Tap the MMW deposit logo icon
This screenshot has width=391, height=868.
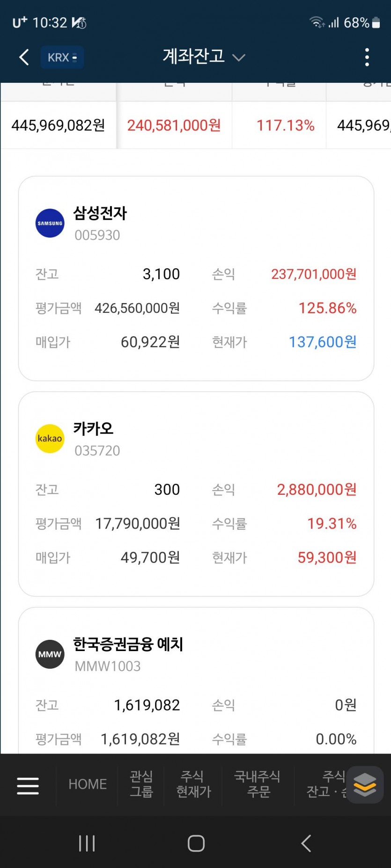point(50,654)
